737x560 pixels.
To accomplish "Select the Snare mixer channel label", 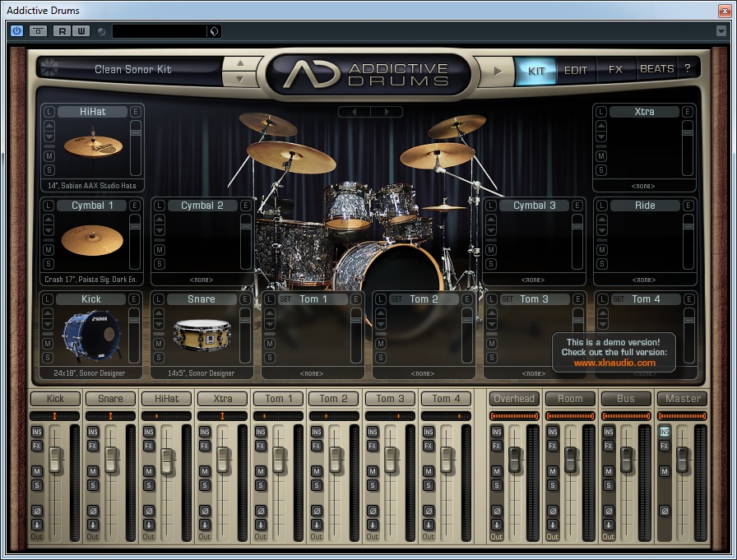I will (x=110, y=399).
